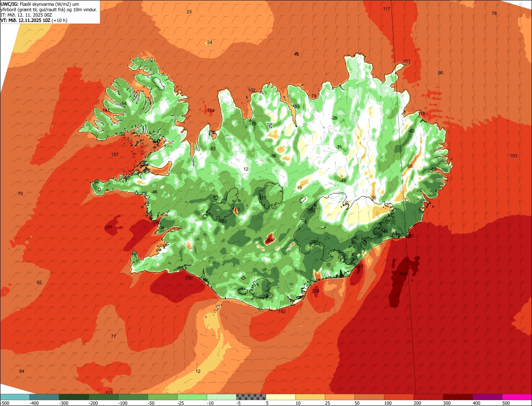Click the inland map value -31
This screenshot has width=532, height=406.
(339, 147)
